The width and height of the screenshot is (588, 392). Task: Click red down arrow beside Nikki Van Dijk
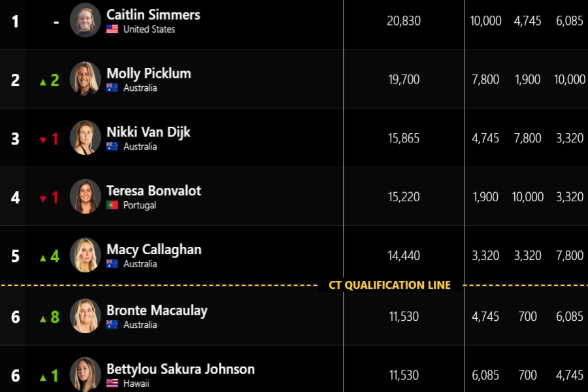(x=43, y=140)
